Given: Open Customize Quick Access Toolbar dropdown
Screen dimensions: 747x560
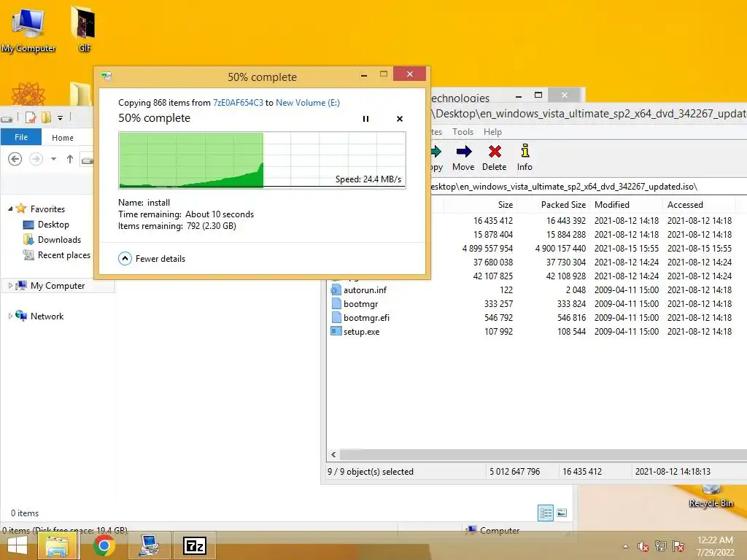Looking at the screenshot, I should pos(60,117).
